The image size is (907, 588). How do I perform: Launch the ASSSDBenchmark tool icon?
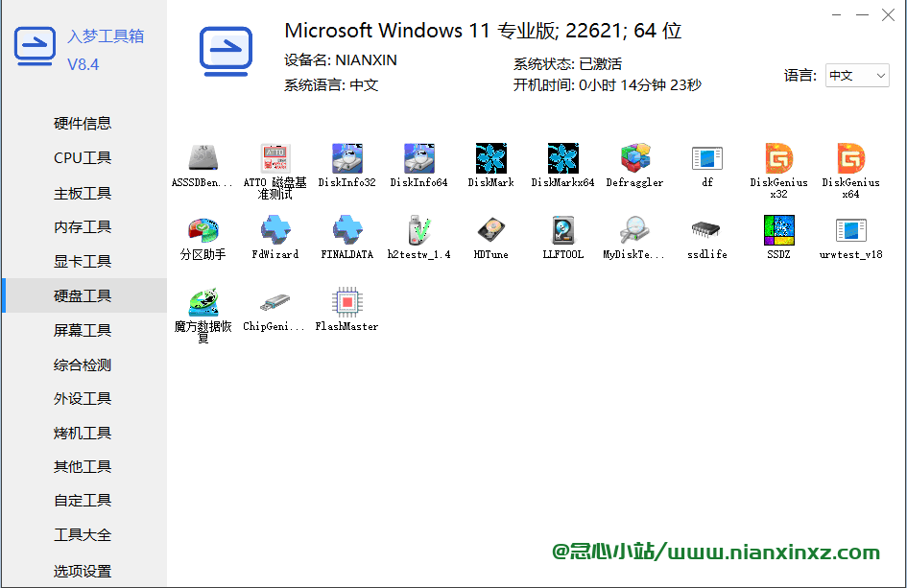pos(203,158)
